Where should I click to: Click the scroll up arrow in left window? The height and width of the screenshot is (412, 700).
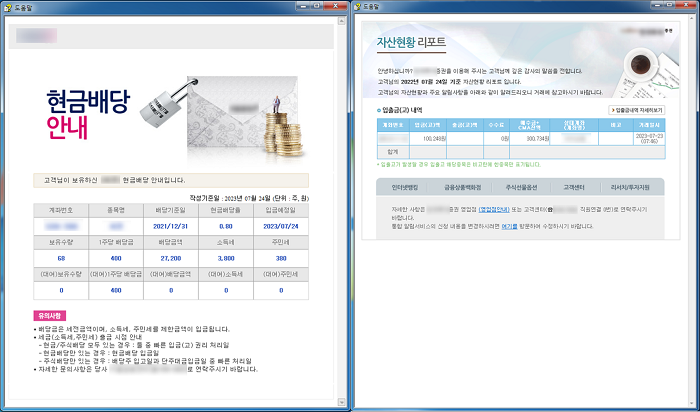click(342, 21)
